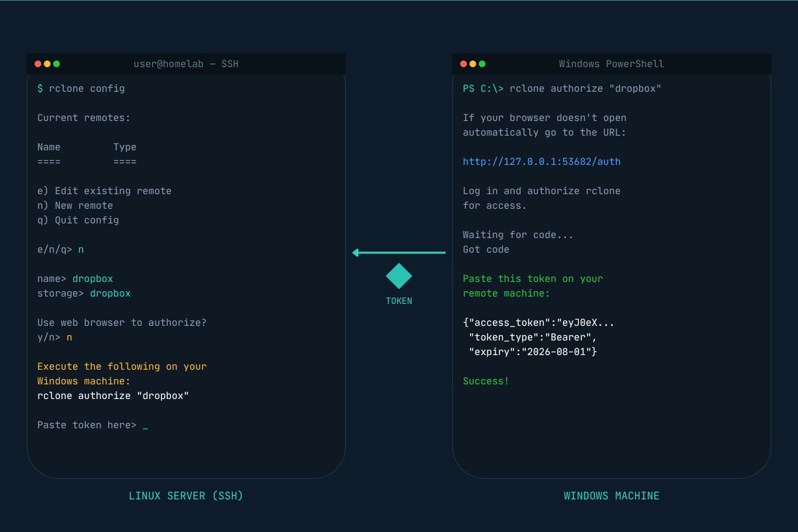The height and width of the screenshot is (532, 798).
Task: Click the 'Waiting for code...' line
Action: (518, 235)
